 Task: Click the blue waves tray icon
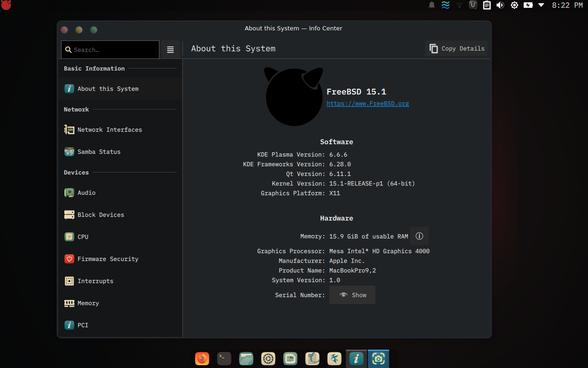pos(446,5)
